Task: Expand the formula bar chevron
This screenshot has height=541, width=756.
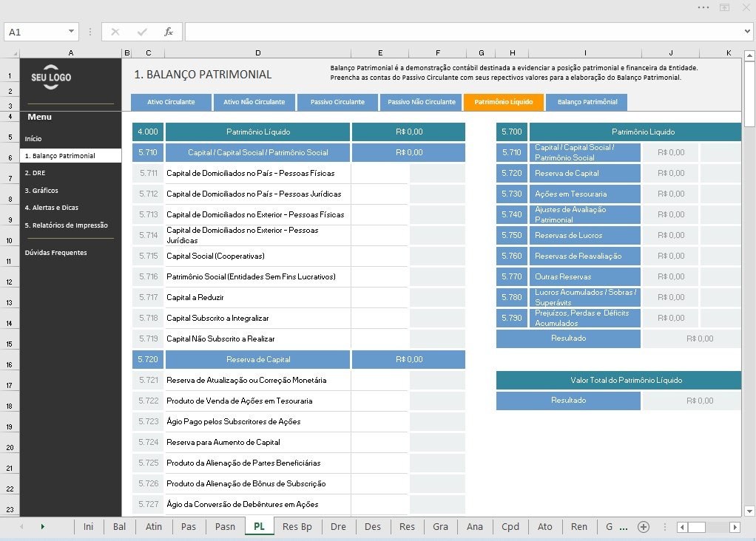Action: 747,31
